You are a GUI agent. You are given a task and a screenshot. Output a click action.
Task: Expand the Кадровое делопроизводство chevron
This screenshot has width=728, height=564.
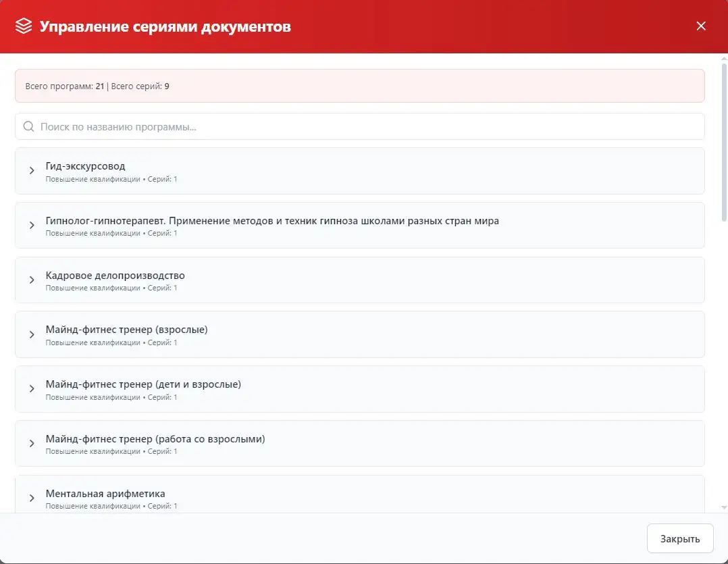(x=32, y=280)
